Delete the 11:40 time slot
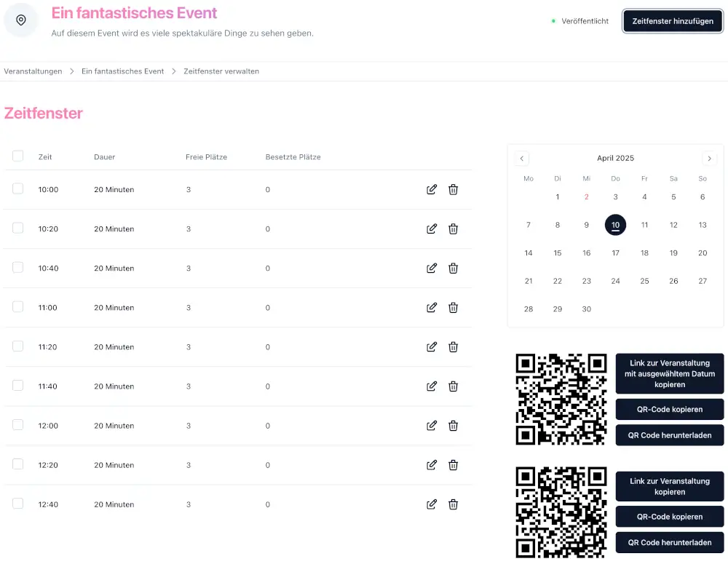The height and width of the screenshot is (564, 728). pos(453,386)
